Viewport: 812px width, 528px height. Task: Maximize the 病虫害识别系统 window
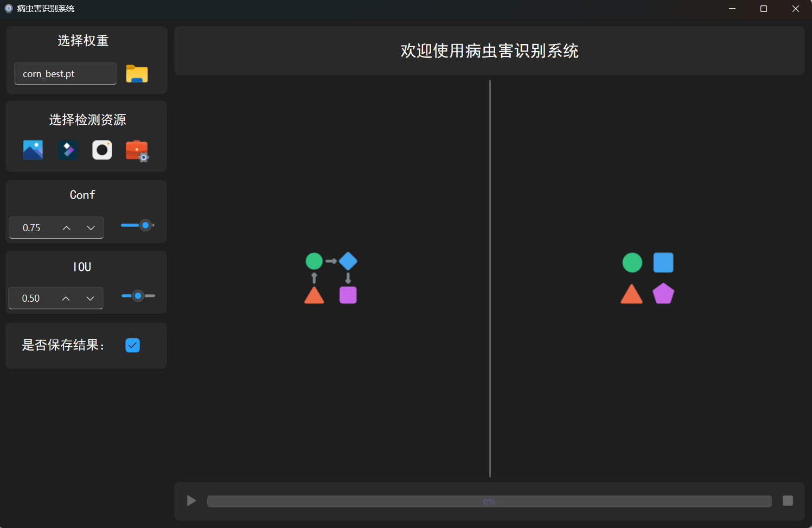click(x=764, y=9)
